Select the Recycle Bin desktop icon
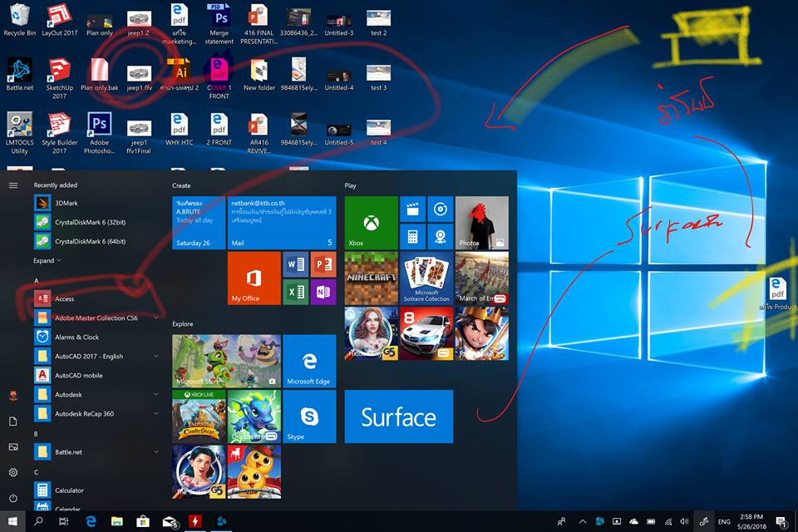 point(19,20)
